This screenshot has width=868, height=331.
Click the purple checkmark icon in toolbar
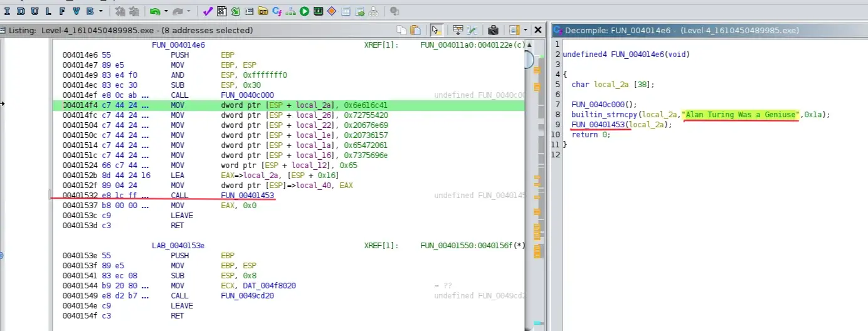point(208,11)
